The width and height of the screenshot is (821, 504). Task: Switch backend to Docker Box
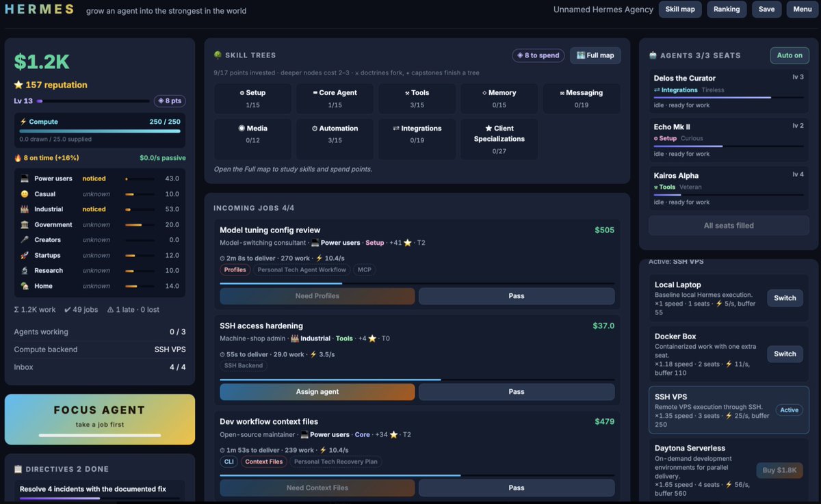click(785, 354)
